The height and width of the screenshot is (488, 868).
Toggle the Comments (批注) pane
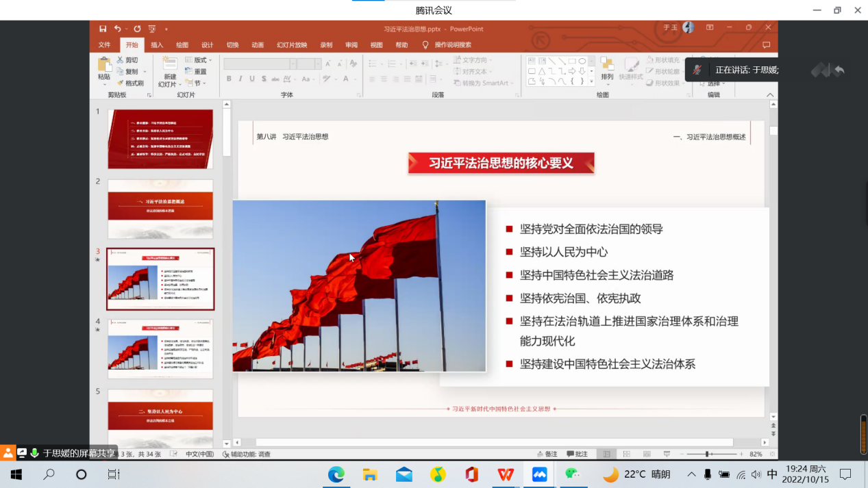[577, 454]
